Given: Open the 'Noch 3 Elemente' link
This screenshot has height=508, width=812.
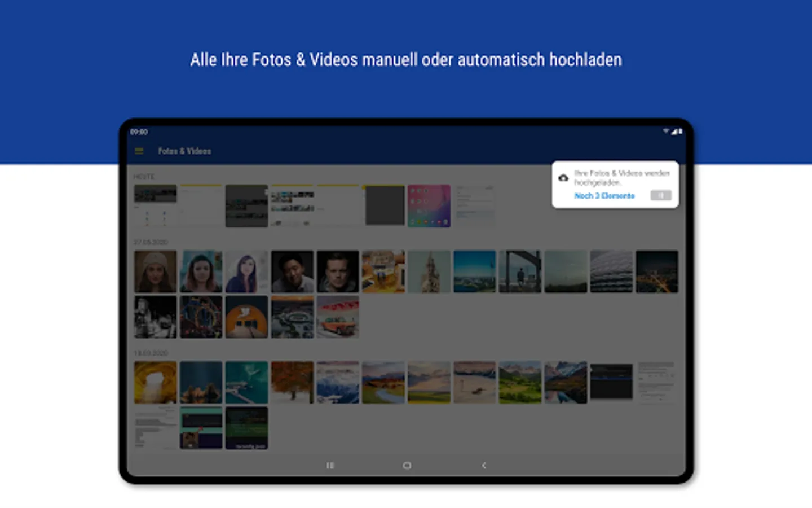Looking at the screenshot, I should (604, 196).
